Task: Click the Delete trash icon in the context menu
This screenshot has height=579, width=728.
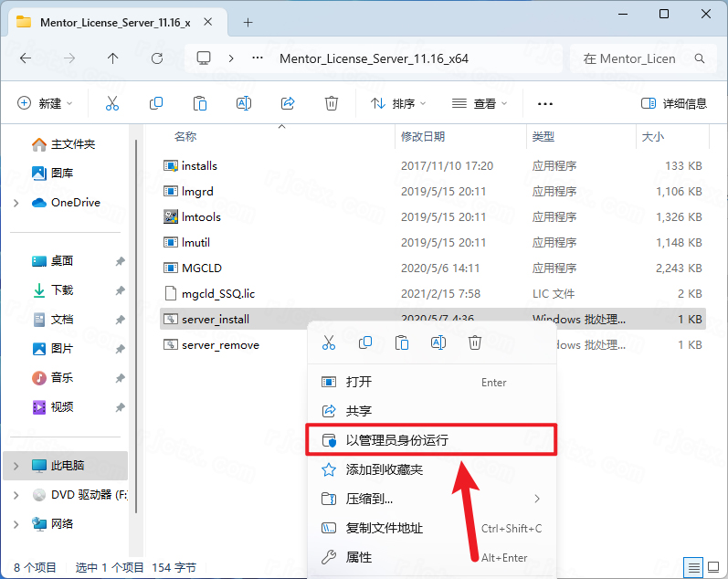Action: pos(474,342)
